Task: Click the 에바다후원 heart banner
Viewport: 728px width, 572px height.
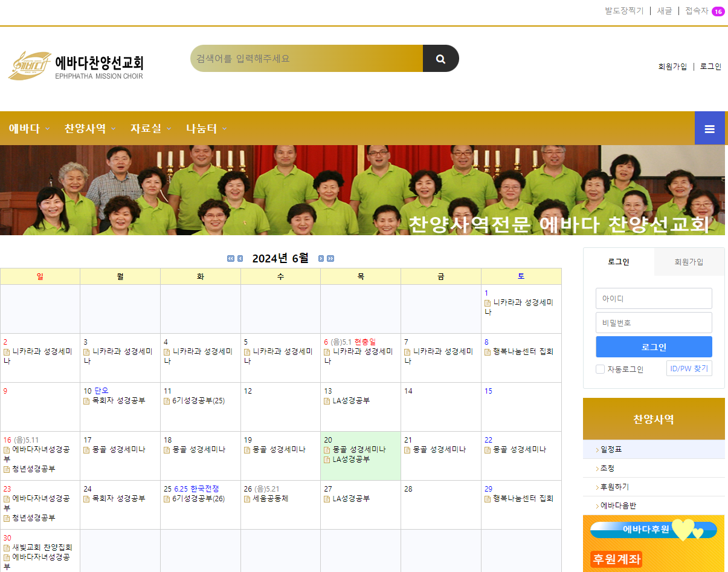Action: [x=653, y=530]
